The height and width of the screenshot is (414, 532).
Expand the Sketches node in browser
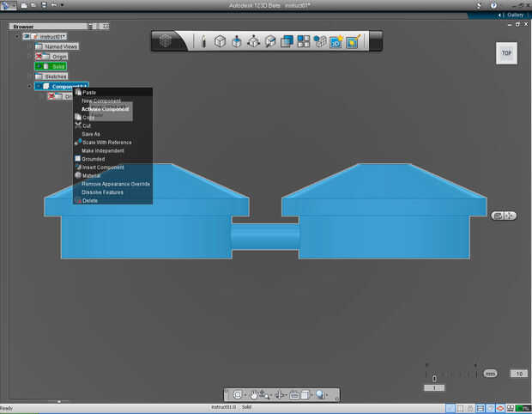30,76
